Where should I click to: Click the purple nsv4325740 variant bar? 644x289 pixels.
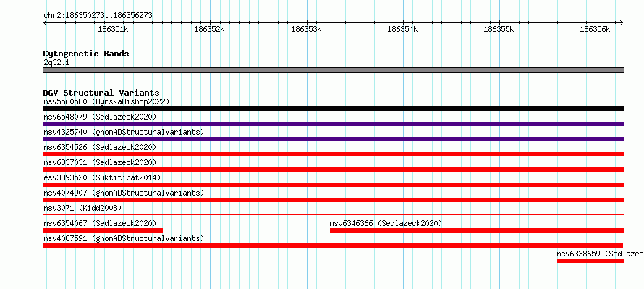coord(333,139)
